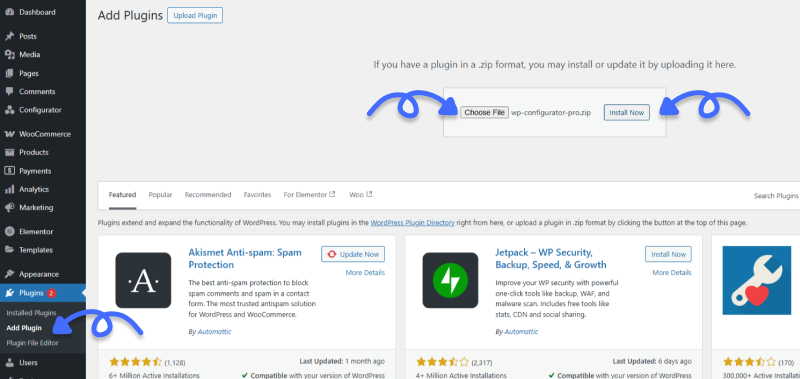Image resolution: width=800 pixels, height=379 pixels.
Task: Open the Woo external tab
Action: [x=361, y=195]
